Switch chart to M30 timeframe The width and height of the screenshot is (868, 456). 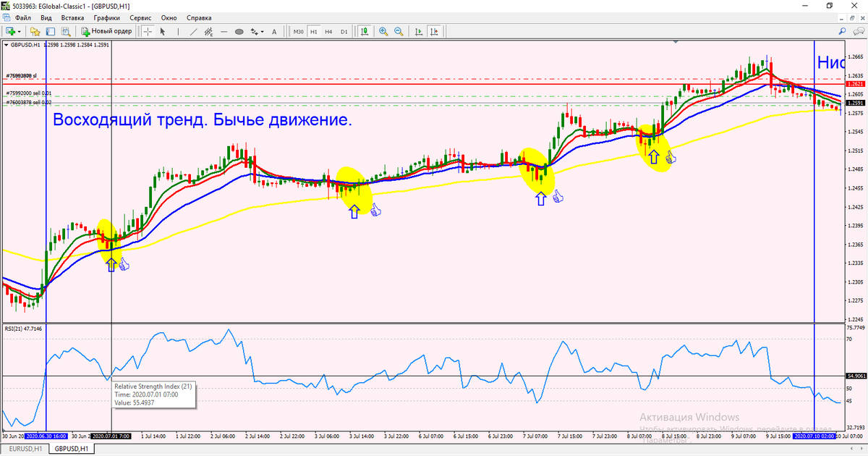click(298, 31)
